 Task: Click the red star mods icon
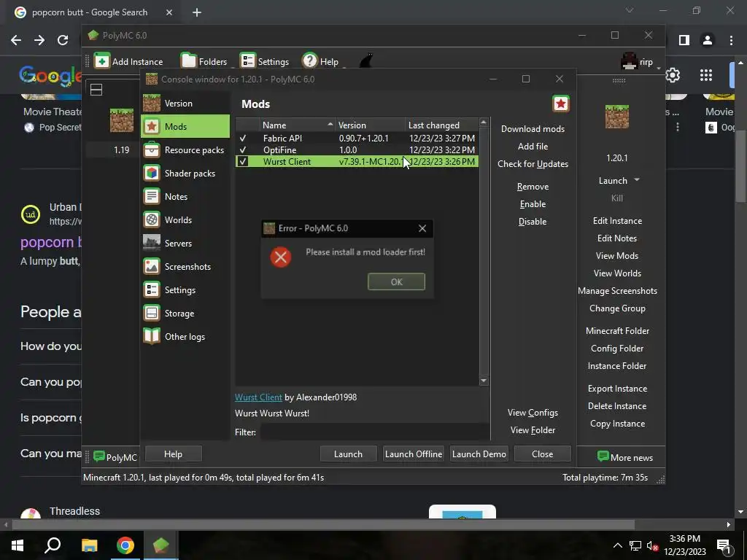(x=561, y=104)
